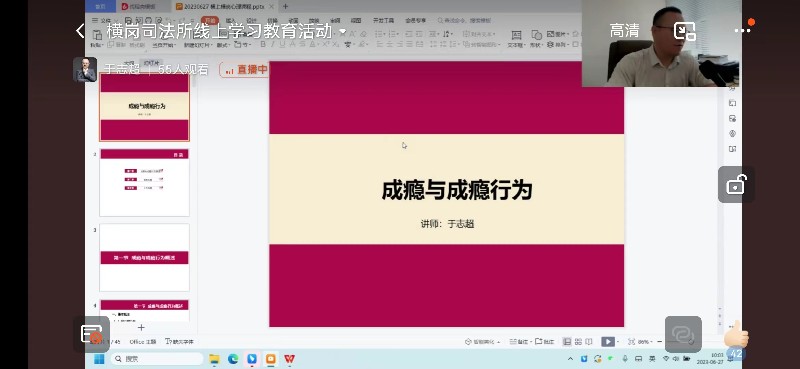Screen dimensions: 800x369
Task: Click the fit-to-window zoom icon
Action: point(632,341)
